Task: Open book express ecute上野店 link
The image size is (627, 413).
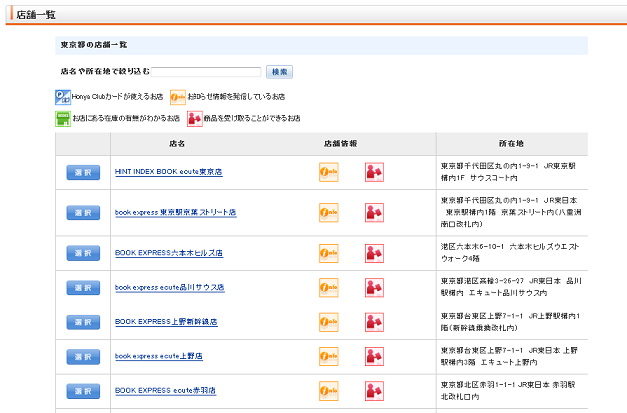Action: click(x=159, y=356)
